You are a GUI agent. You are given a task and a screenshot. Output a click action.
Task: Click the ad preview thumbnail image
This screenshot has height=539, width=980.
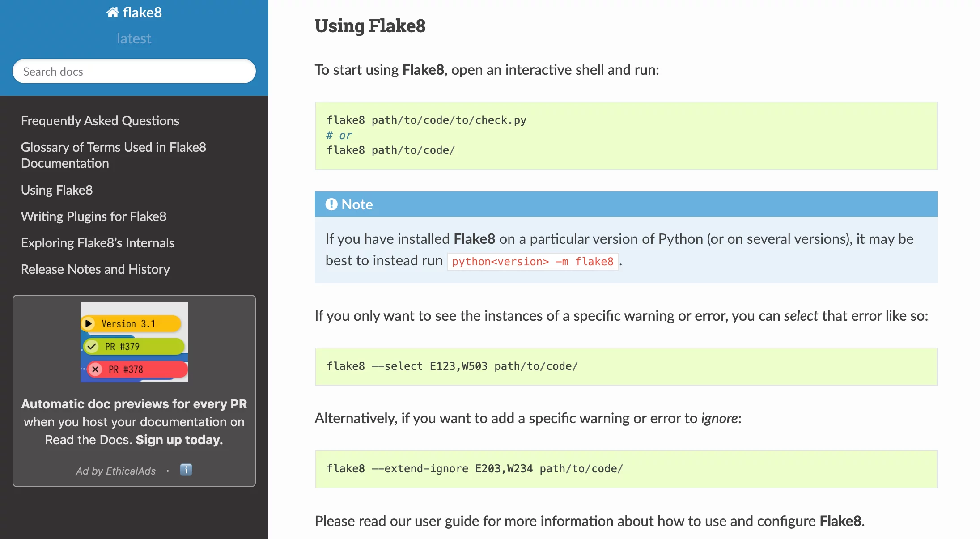click(x=134, y=342)
